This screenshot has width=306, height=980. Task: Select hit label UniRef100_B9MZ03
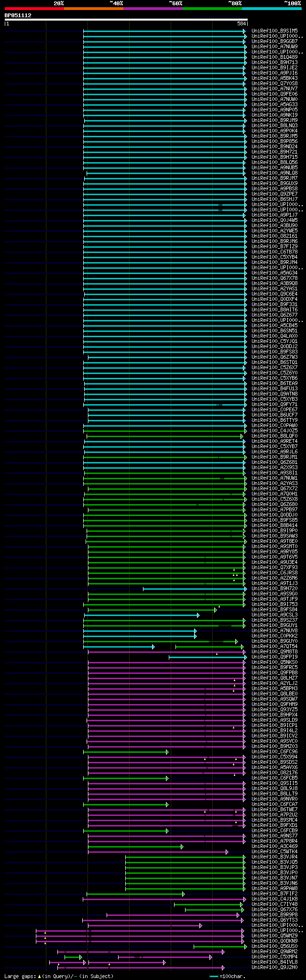tap(274, 747)
